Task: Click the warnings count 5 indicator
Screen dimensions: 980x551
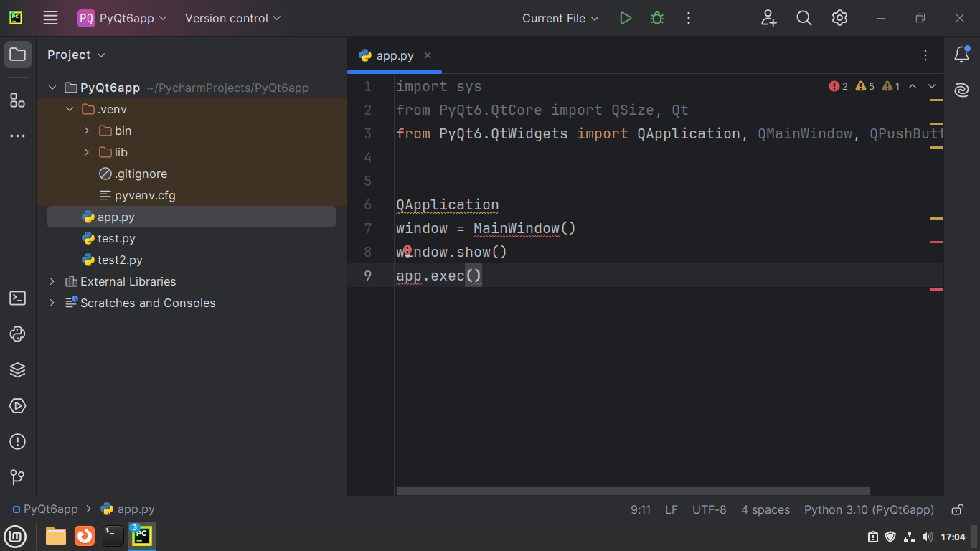Action: pos(865,86)
